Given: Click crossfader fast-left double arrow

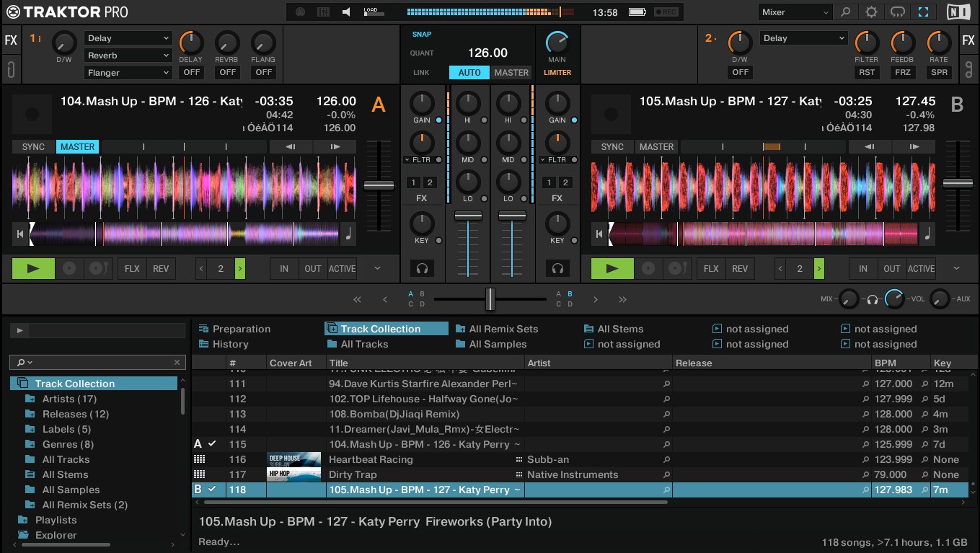Looking at the screenshot, I should 357,299.
